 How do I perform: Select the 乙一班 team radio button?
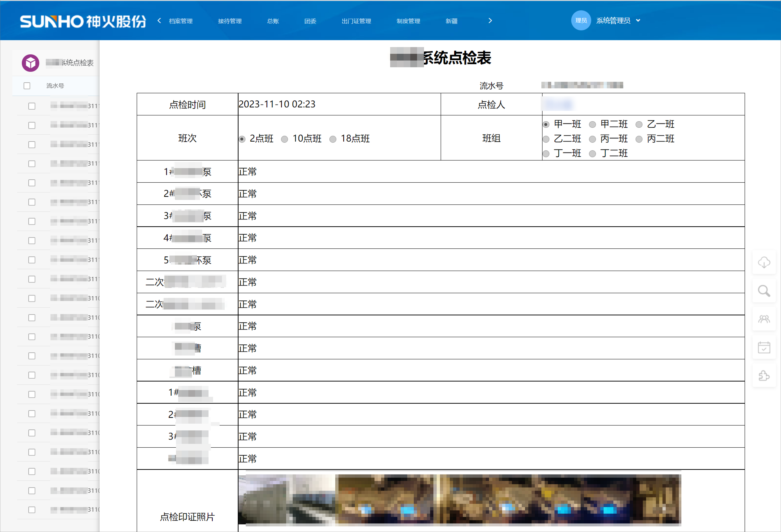click(639, 124)
